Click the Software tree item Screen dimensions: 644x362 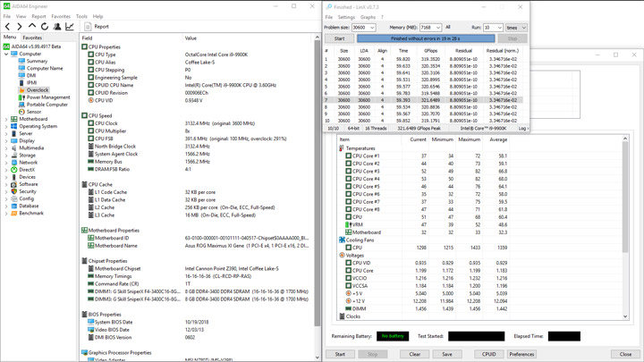(x=29, y=184)
